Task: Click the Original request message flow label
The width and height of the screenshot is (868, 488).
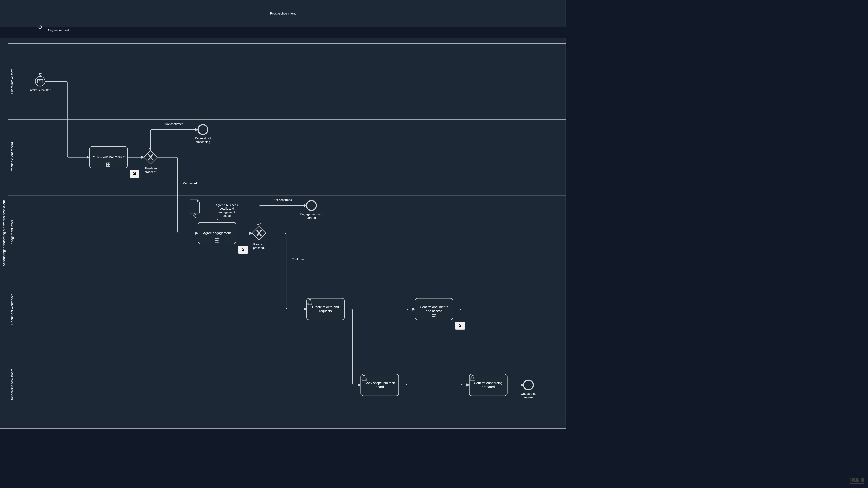Action: click(x=59, y=30)
